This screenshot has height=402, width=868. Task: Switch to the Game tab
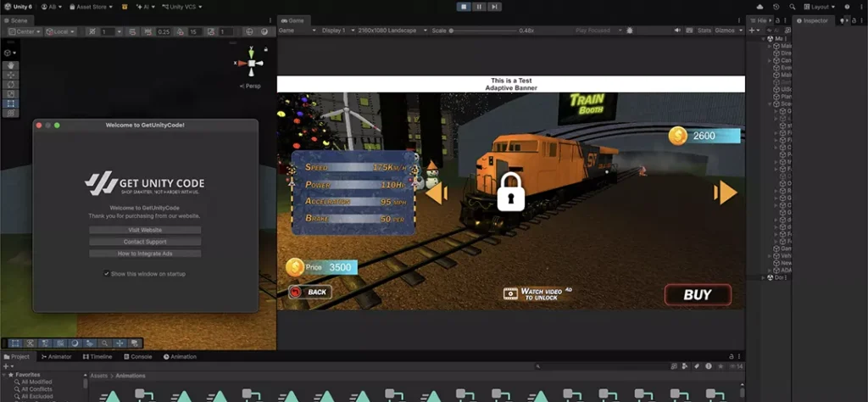292,20
